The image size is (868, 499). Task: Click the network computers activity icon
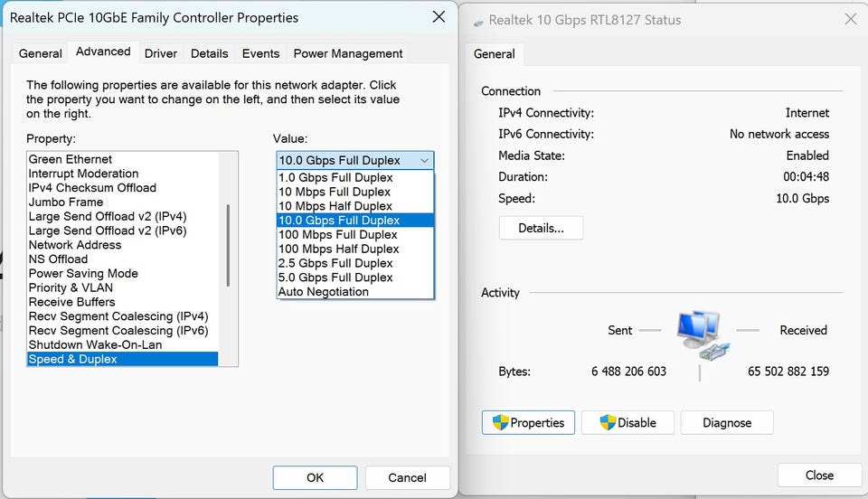703,335
